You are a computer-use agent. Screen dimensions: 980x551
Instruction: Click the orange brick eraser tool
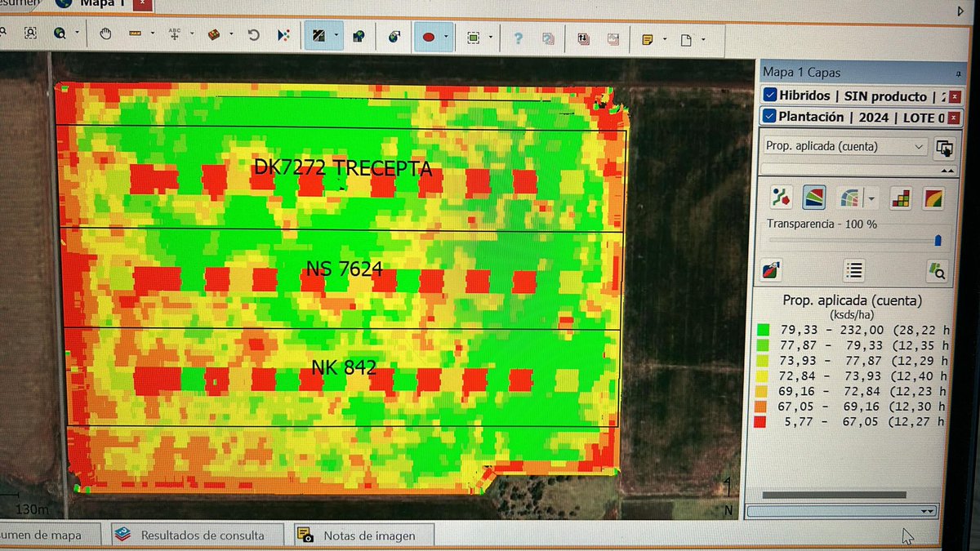click(214, 35)
